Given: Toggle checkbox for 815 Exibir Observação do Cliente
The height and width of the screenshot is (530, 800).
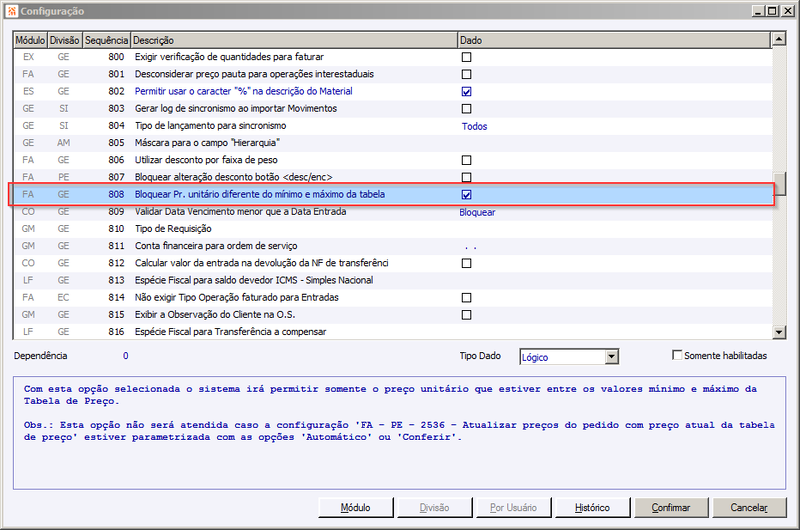Looking at the screenshot, I should tap(466, 315).
